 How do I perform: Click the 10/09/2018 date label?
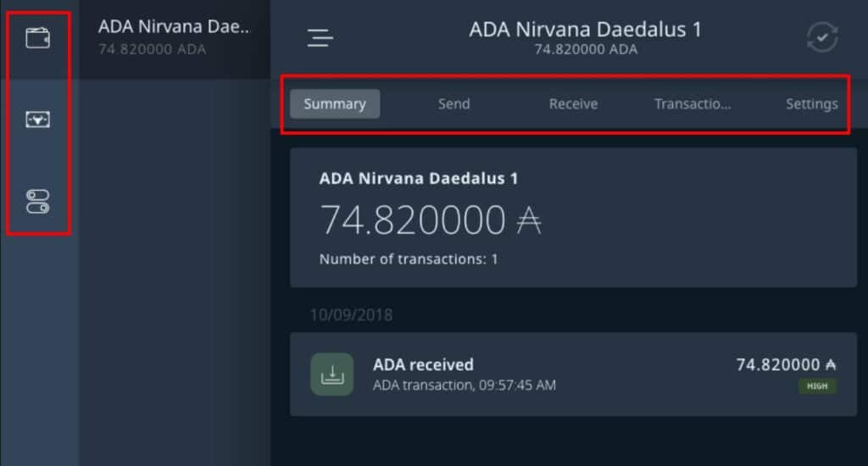click(x=351, y=315)
